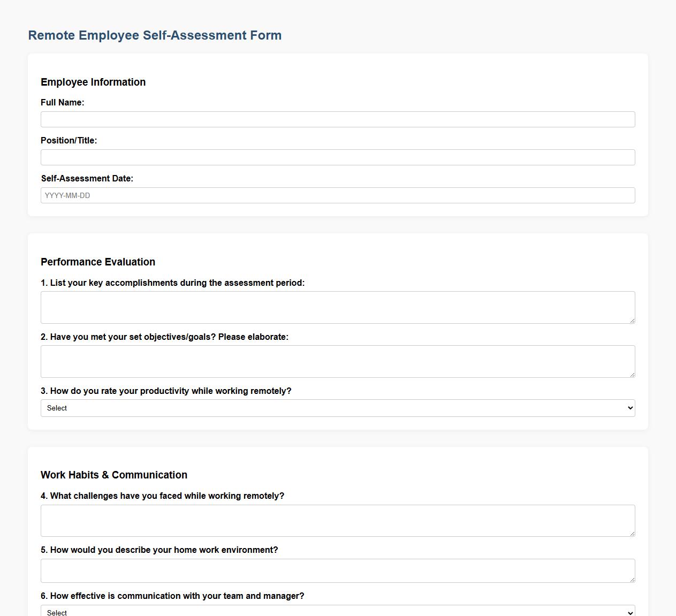Image resolution: width=676 pixels, height=616 pixels.
Task: Select the placeholder option in productivity dropdown
Action: 56,408
